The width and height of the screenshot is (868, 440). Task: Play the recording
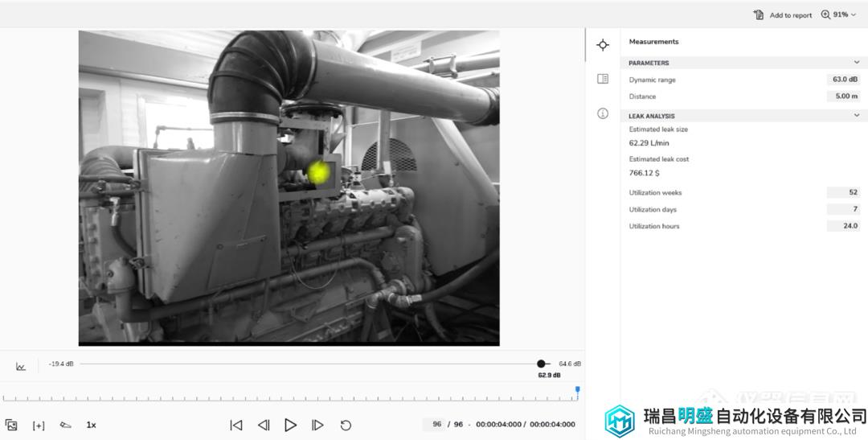click(290, 425)
